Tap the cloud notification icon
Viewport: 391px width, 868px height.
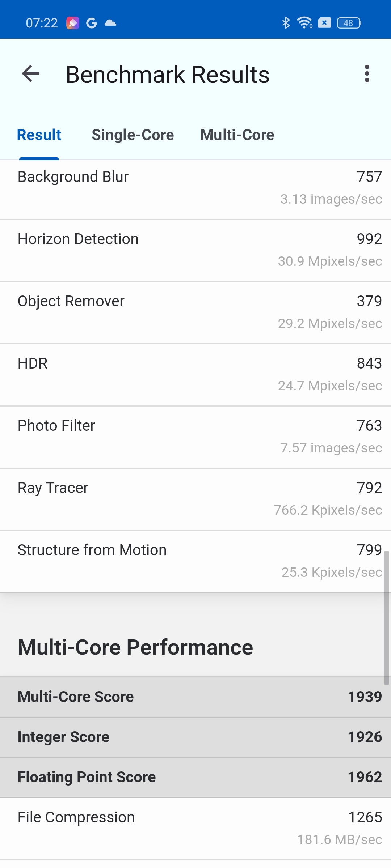(x=110, y=23)
